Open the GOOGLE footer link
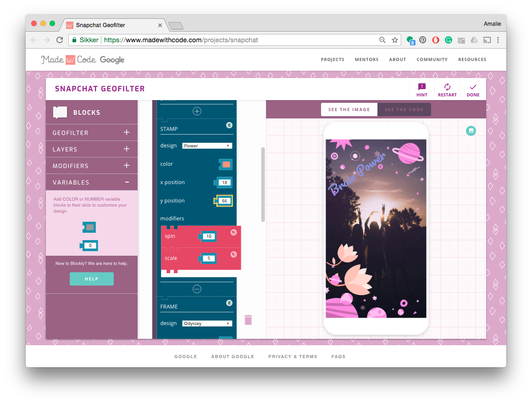Screen dimensions: 532x404 tap(186, 356)
